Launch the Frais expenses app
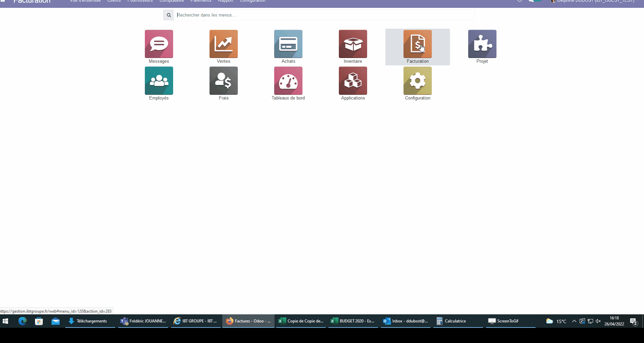The image size is (644, 343). (x=223, y=81)
